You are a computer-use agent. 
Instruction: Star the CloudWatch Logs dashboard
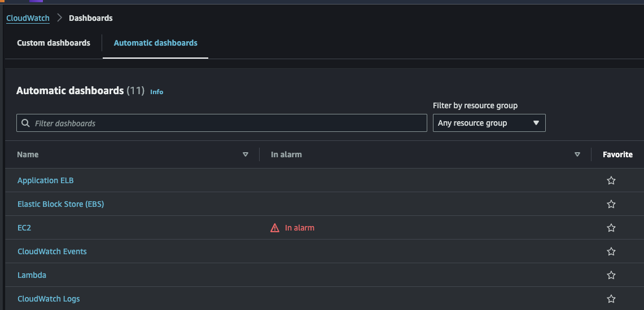tap(611, 299)
